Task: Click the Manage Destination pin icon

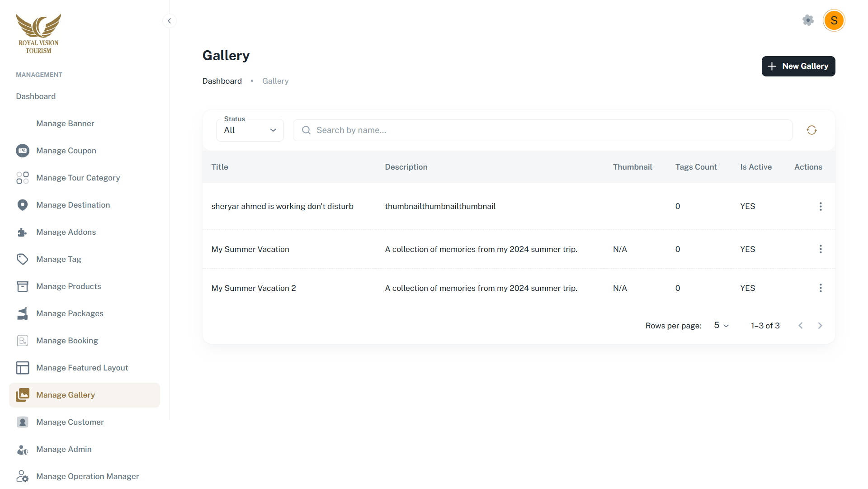Action: [x=23, y=205]
